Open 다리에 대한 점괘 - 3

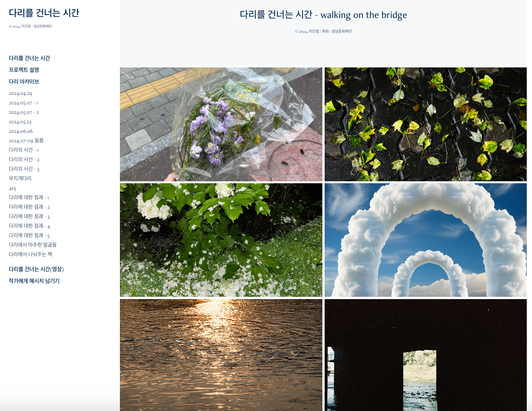pos(29,216)
